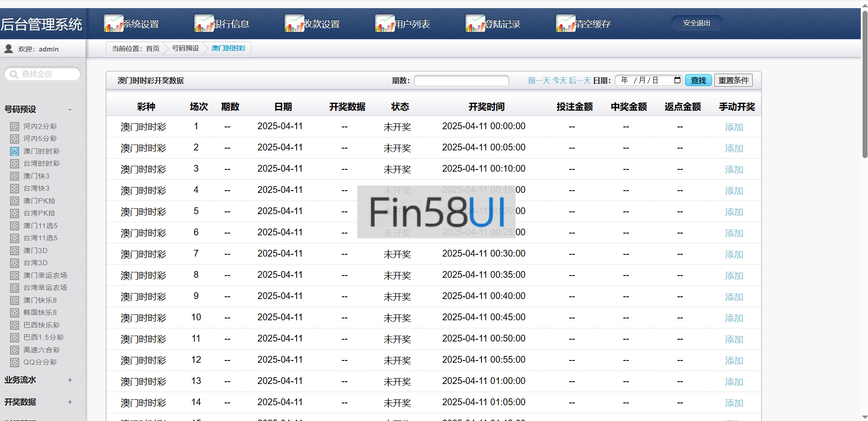The height and width of the screenshot is (421, 868).
Task: Expand the 开奖数据 sidebar section
Action: click(70, 402)
